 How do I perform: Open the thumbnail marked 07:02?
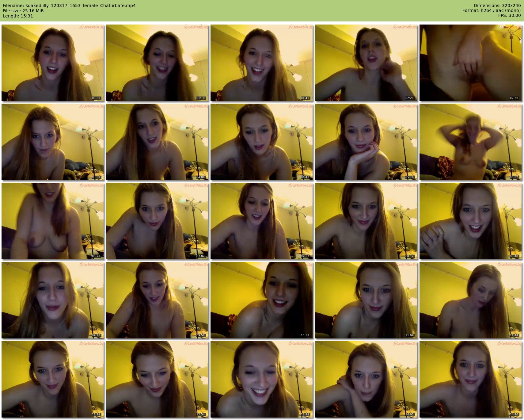click(x=157, y=221)
